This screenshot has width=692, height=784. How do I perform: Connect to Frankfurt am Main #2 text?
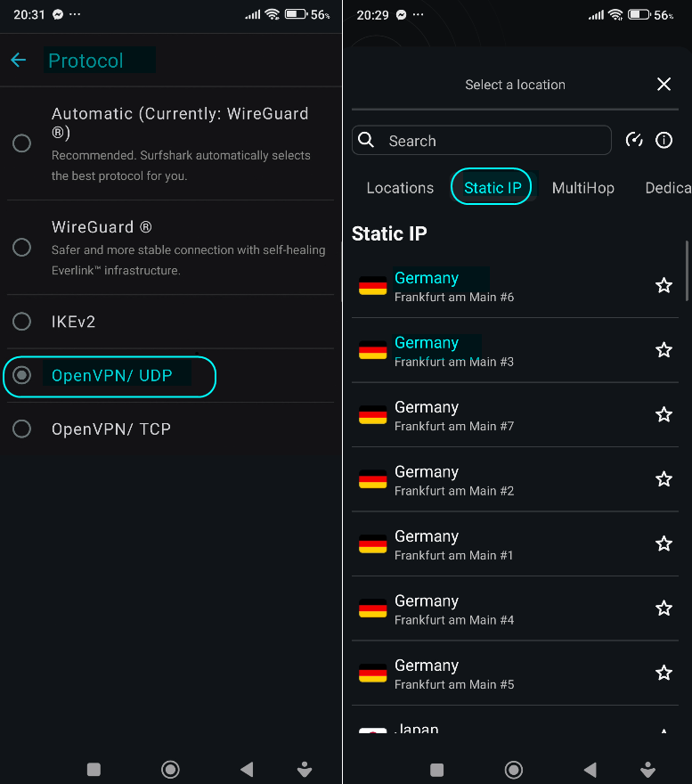coord(454,491)
